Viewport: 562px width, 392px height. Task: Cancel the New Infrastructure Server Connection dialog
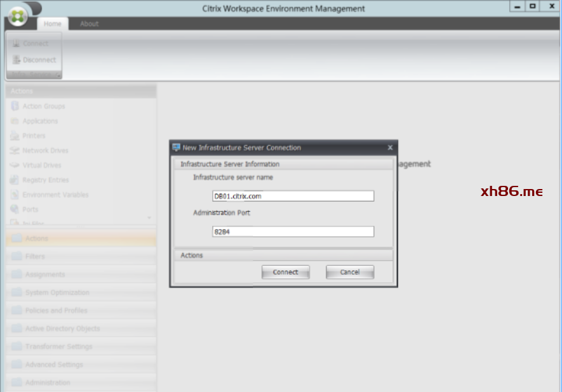(349, 272)
